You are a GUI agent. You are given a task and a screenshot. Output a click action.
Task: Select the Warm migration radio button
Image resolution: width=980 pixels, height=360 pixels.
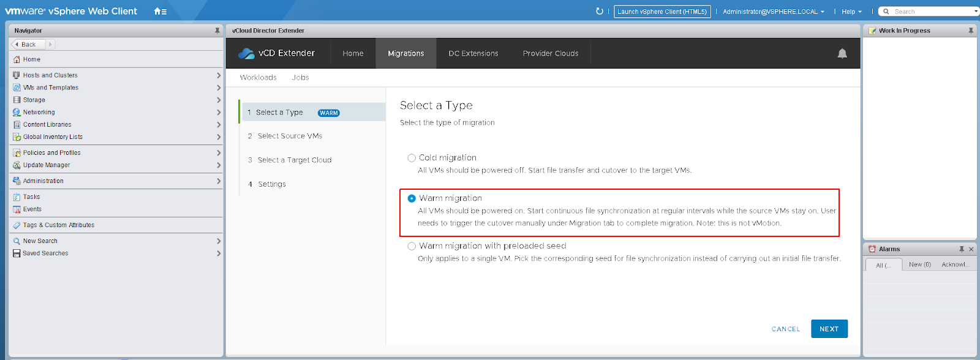[412, 198]
